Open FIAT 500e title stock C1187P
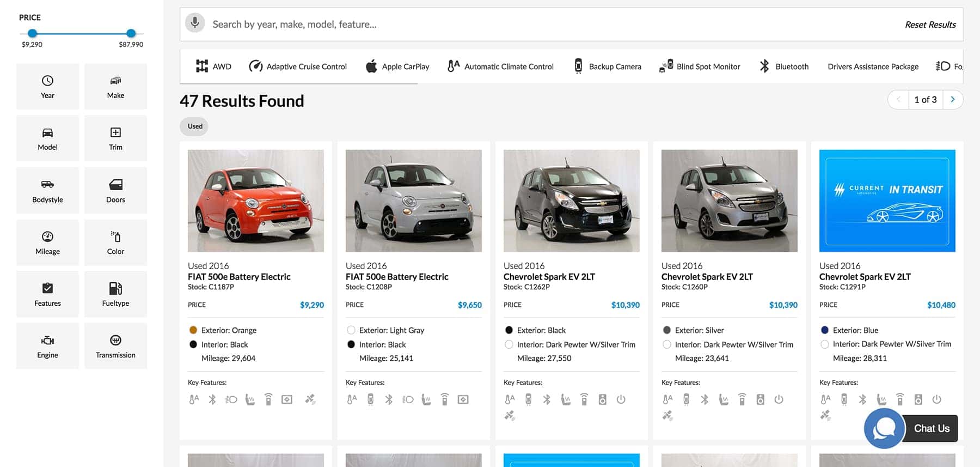Image resolution: width=980 pixels, height=467 pixels. [239, 277]
